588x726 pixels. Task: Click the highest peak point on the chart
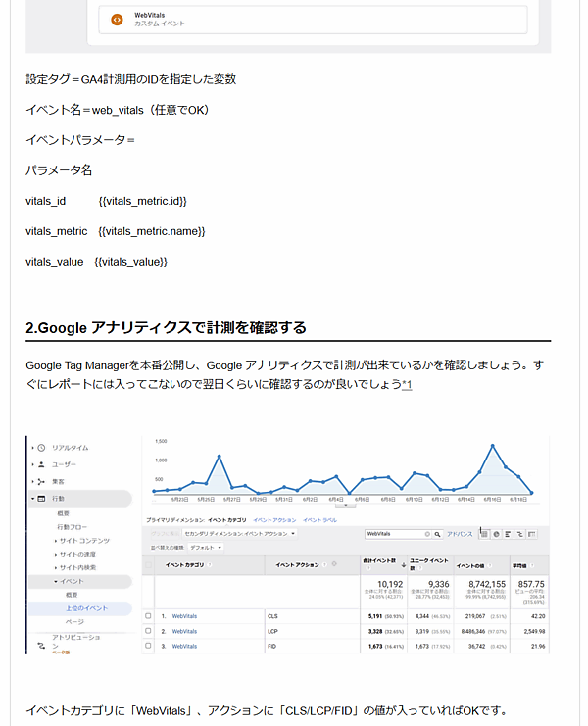click(493, 446)
